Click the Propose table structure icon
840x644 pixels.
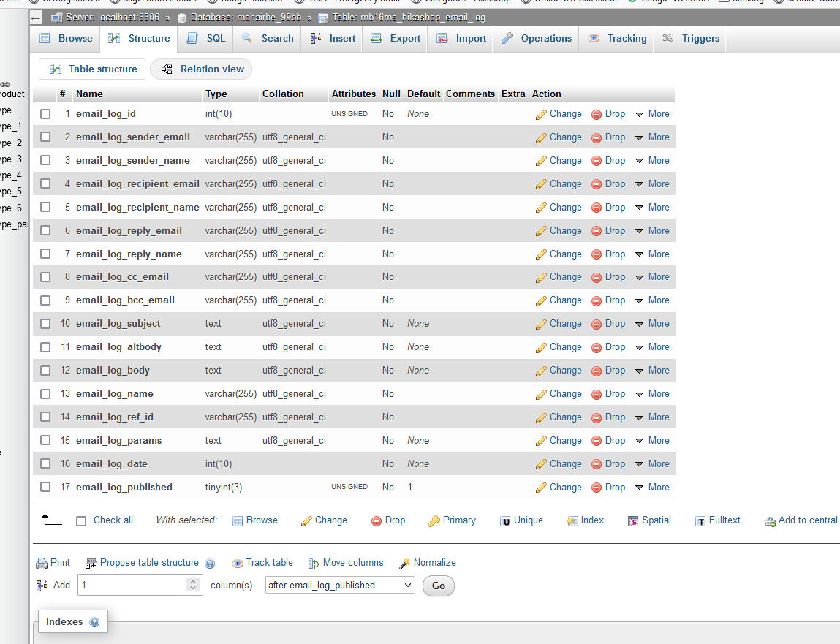(91, 563)
